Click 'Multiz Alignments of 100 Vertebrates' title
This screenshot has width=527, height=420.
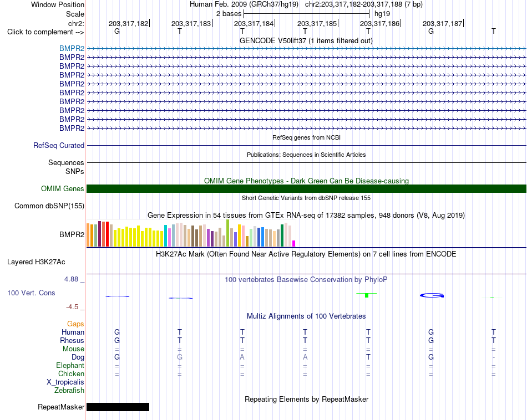click(306, 316)
